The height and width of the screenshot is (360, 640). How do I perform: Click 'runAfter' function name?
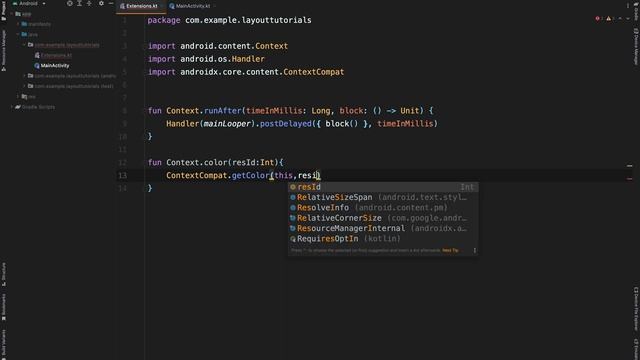point(223,111)
